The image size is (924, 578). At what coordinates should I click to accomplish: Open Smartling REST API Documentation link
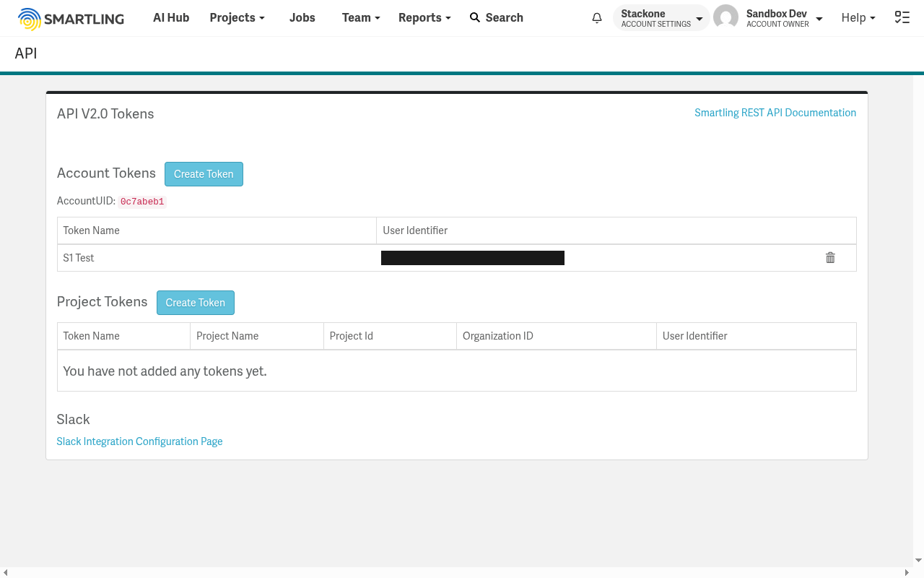point(775,113)
